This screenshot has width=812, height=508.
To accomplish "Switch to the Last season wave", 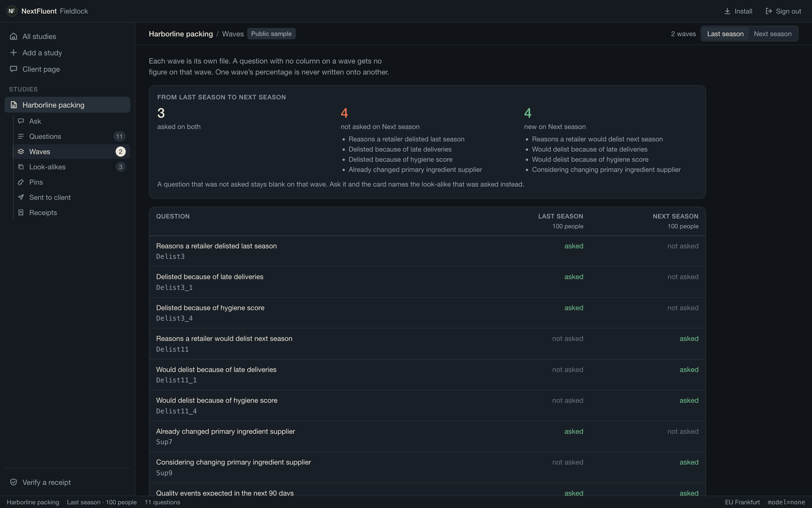I will tap(725, 34).
